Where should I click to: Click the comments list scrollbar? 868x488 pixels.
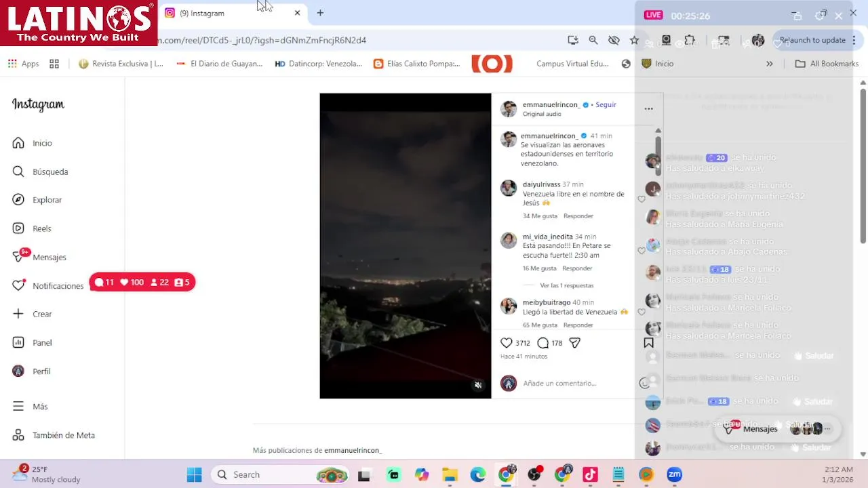(x=658, y=156)
